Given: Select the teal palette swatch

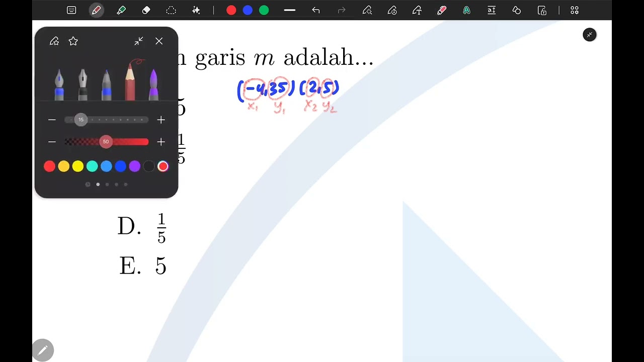Looking at the screenshot, I should coord(92,166).
